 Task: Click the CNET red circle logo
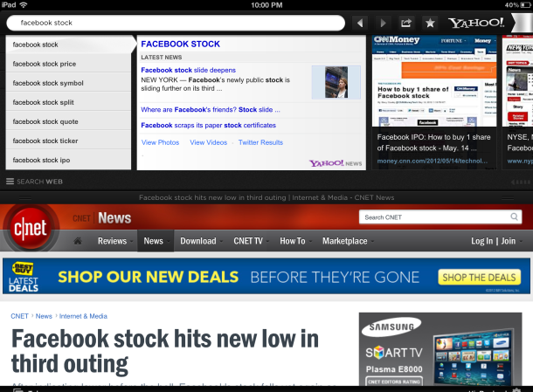click(x=31, y=228)
